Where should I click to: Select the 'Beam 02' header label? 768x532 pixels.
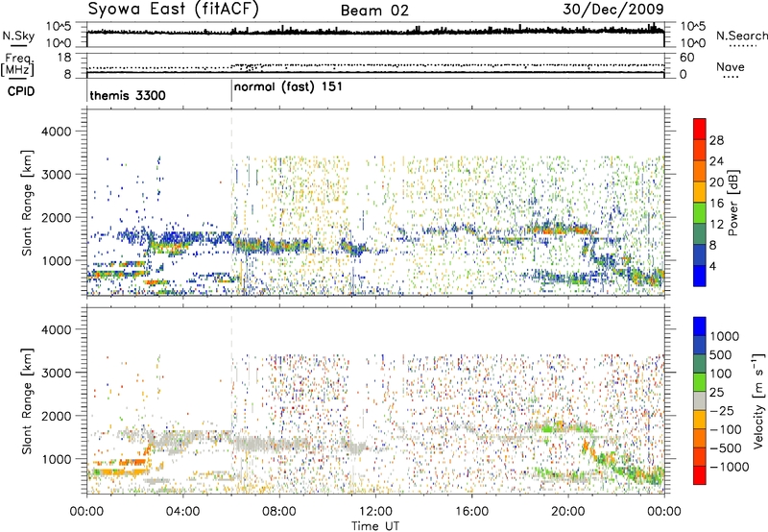(374, 11)
